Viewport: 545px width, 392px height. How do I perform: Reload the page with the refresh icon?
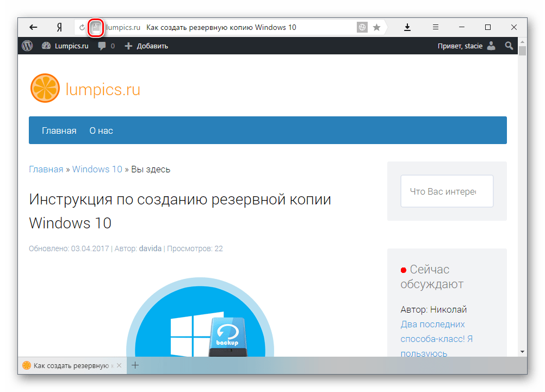pyautogui.click(x=82, y=27)
